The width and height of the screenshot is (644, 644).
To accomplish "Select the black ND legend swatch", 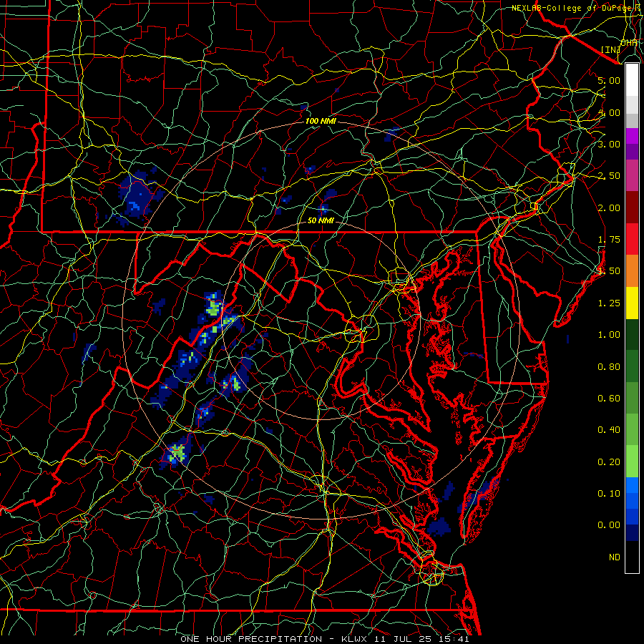I will [632, 557].
